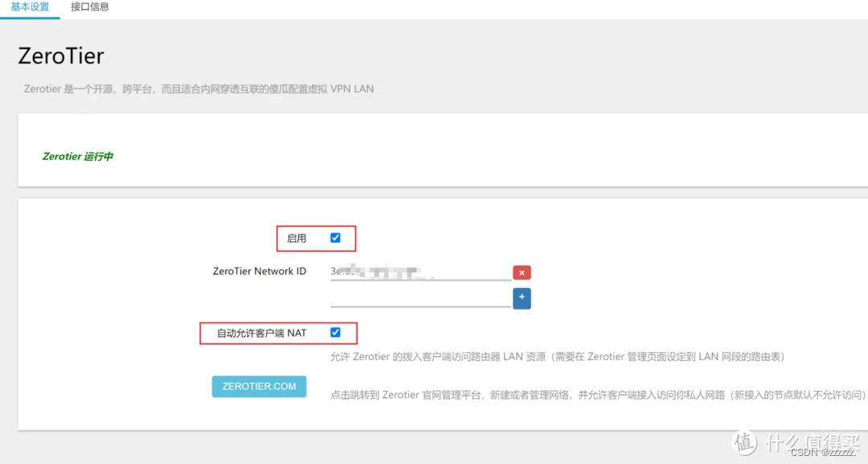868x464 pixels.
Task: Focus the empty Network ID input field
Action: [x=420, y=298]
